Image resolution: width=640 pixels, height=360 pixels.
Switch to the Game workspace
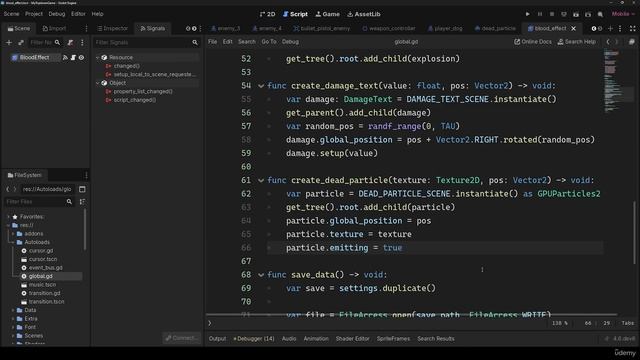(x=327, y=14)
